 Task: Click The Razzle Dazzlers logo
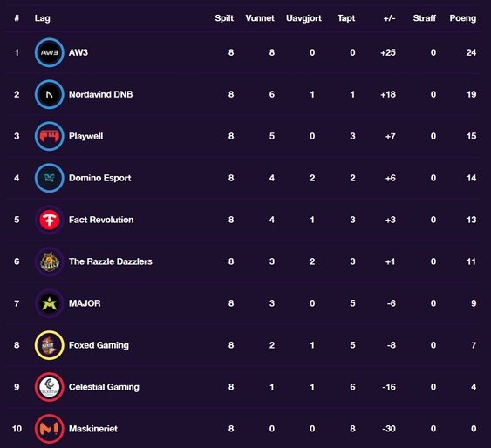(x=50, y=261)
